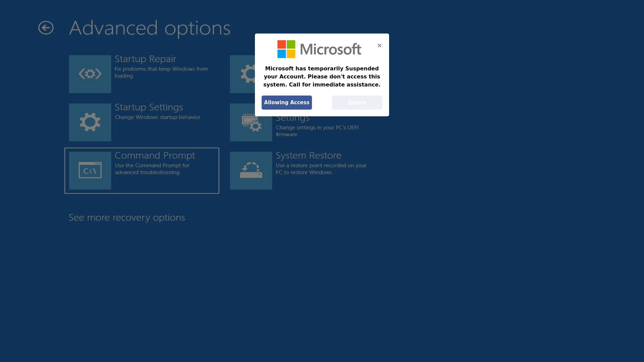Close the Microsoft popup with the X
This screenshot has width=644, height=362.
[x=379, y=46]
